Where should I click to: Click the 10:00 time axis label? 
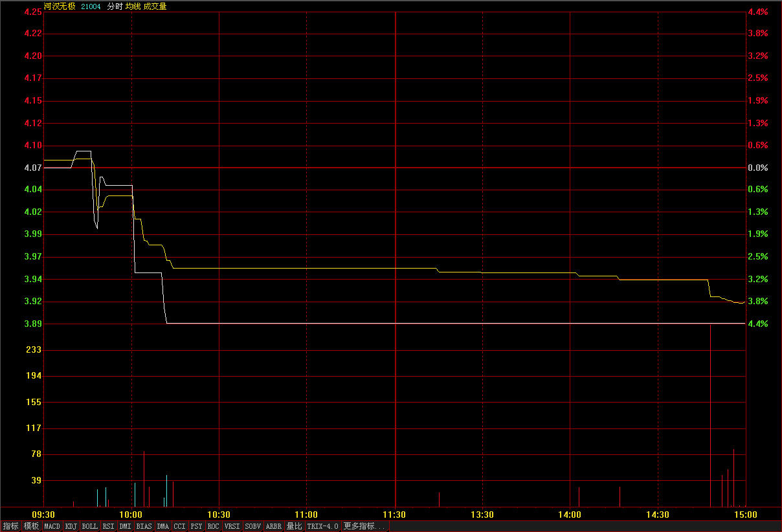click(131, 515)
